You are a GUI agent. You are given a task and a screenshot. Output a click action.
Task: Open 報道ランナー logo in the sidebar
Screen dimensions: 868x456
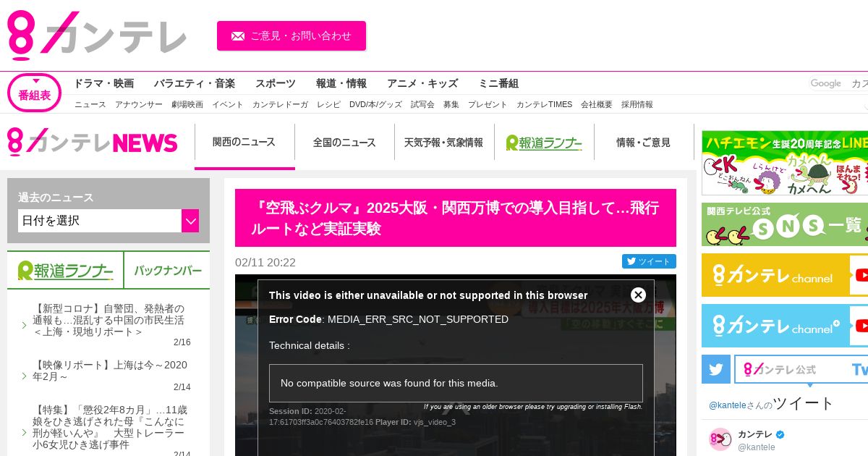click(65, 271)
